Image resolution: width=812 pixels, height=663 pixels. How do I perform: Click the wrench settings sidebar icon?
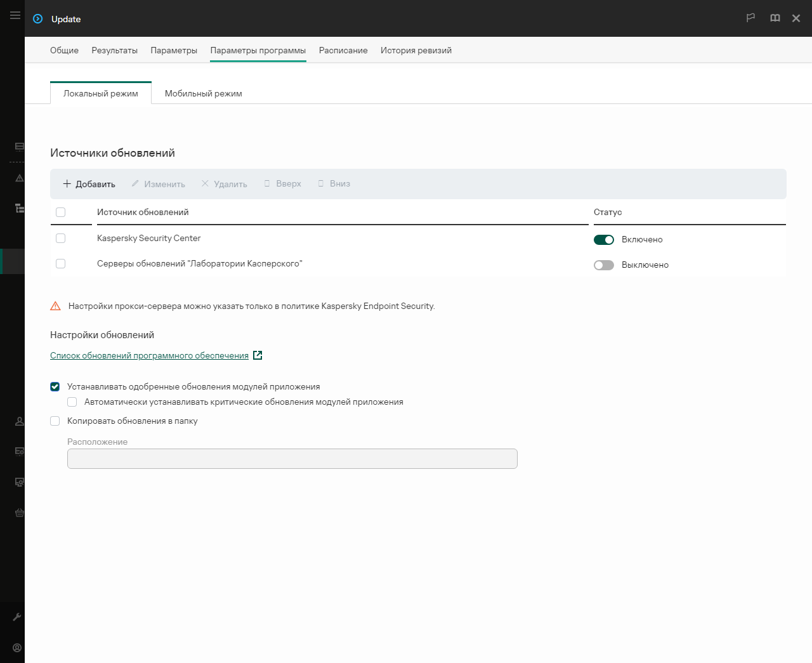pos(17,617)
